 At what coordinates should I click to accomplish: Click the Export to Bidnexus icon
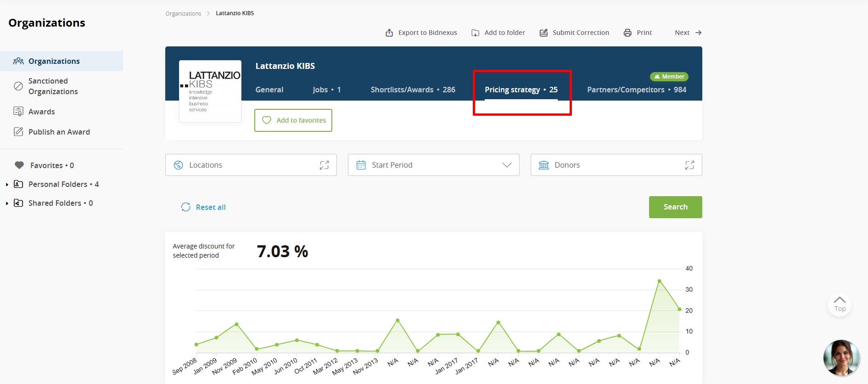coord(389,33)
